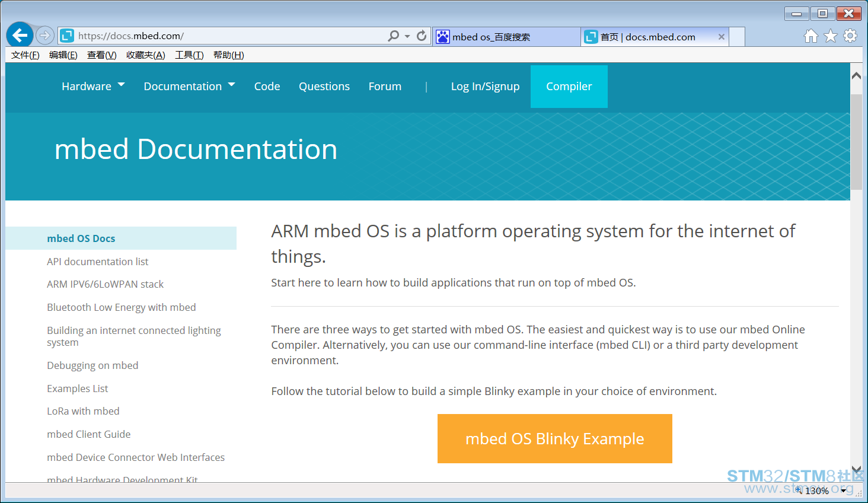Open browser Tools gear icon
The height and width of the screenshot is (503, 868).
850,36
